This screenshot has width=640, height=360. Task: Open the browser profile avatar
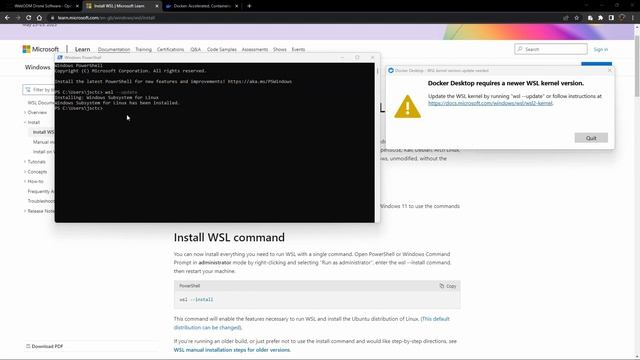(622, 18)
